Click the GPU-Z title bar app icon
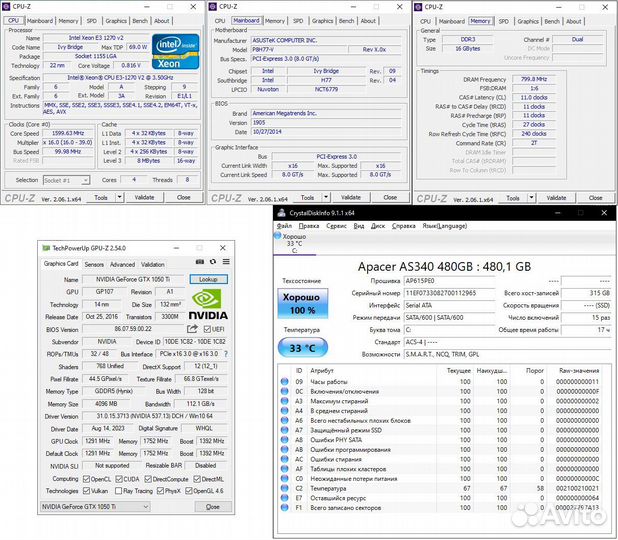This screenshot has width=618, height=540. click(x=46, y=248)
